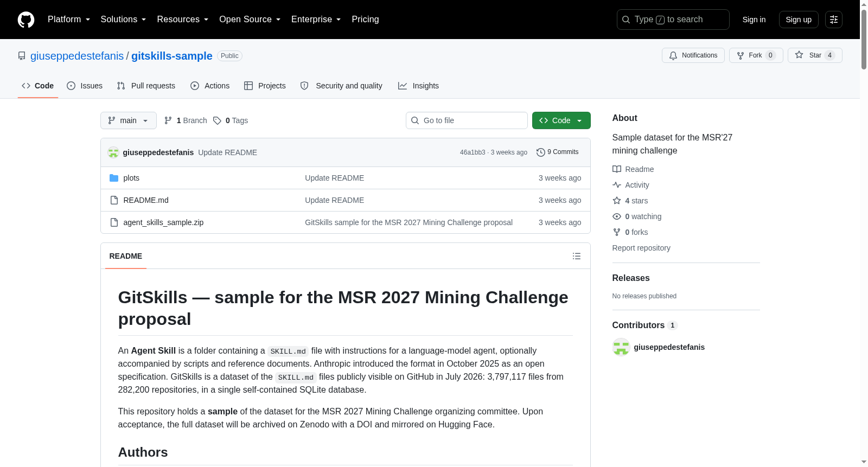The image size is (868, 467).
Task: Expand the Open Source menu
Action: click(x=250, y=20)
